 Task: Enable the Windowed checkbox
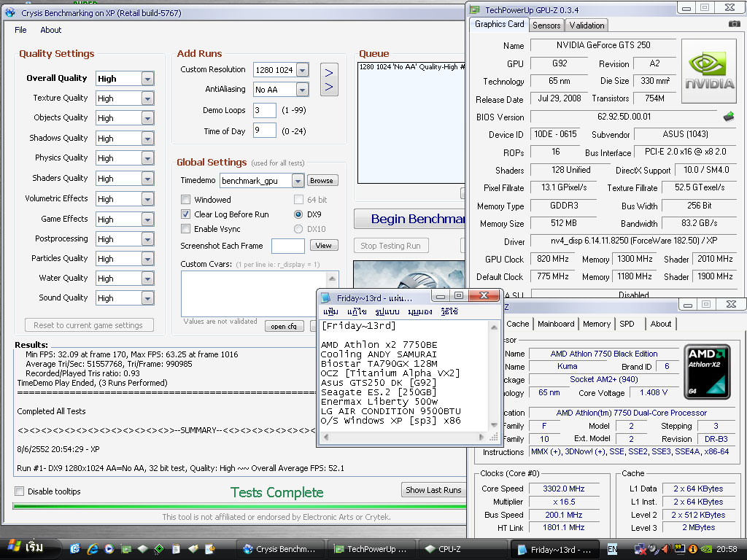[x=186, y=200]
